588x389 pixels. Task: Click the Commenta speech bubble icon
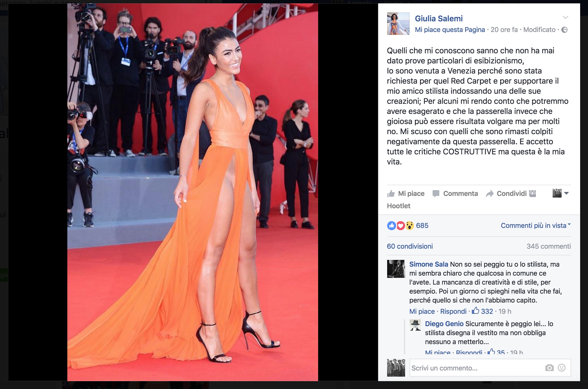tap(436, 194)
